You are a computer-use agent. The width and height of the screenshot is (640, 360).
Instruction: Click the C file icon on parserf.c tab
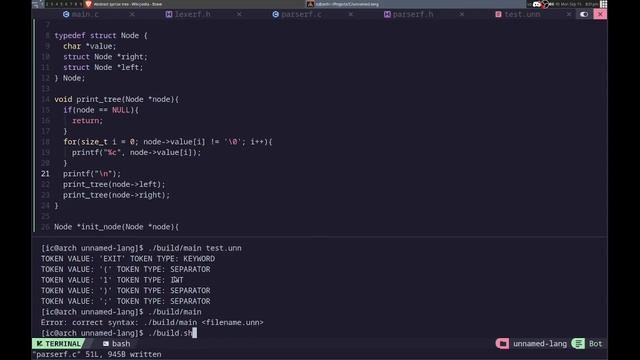(x=276, y=14)
